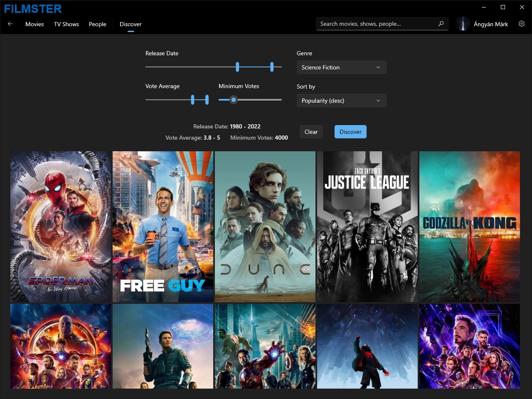Open Zack Snyder's Justice League poster
532x399 pixels.
(367, 227)
